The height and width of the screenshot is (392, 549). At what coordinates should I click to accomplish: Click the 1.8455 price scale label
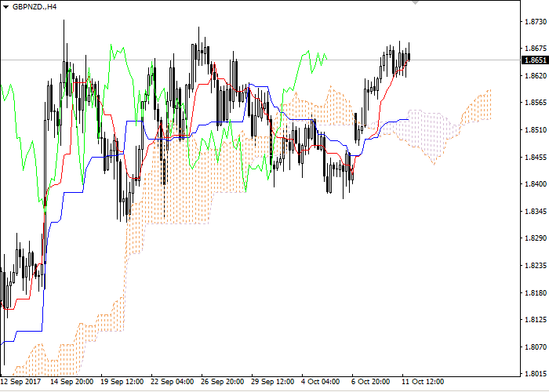536,157
